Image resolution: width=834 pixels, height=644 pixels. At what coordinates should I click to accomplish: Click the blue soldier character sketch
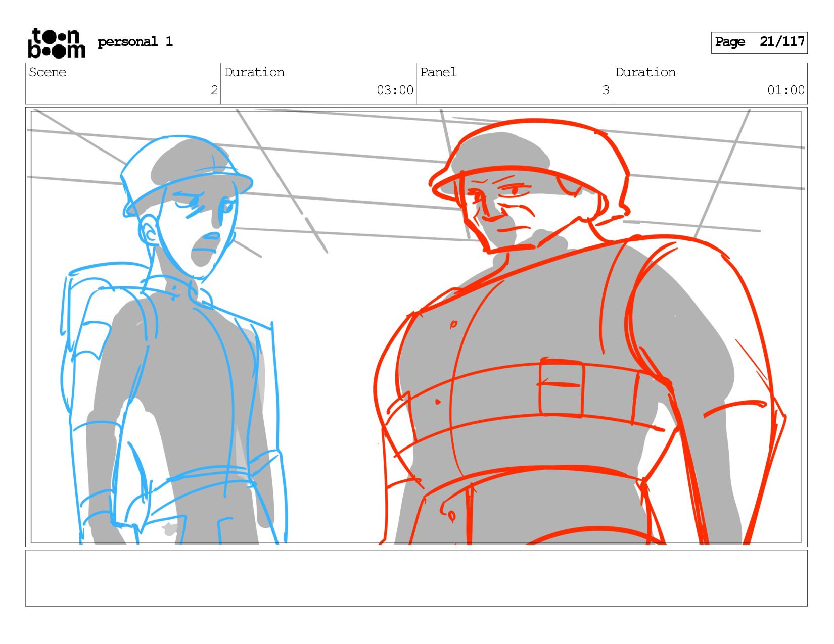(174, 341)
